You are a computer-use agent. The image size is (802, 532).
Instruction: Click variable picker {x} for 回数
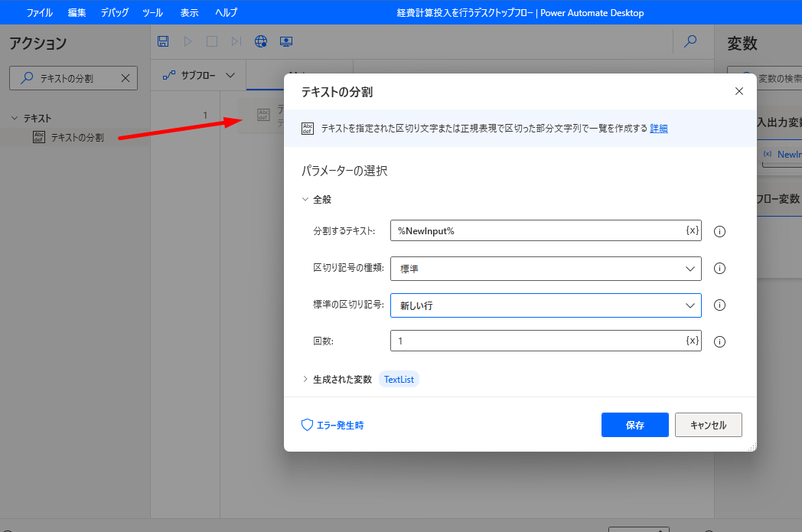pos(692,341)
